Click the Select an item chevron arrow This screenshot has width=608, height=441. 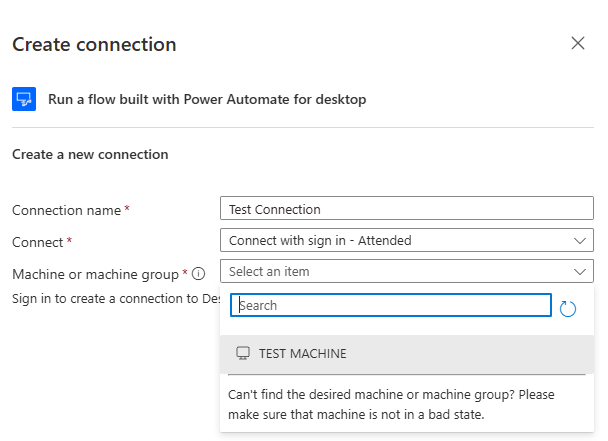pyautogui.click(x=580, y=272)
